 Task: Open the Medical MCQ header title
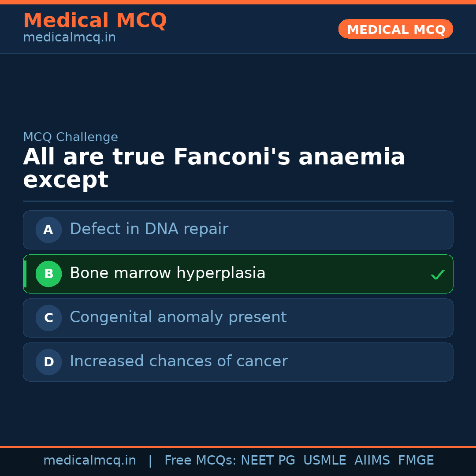point(95,21)
